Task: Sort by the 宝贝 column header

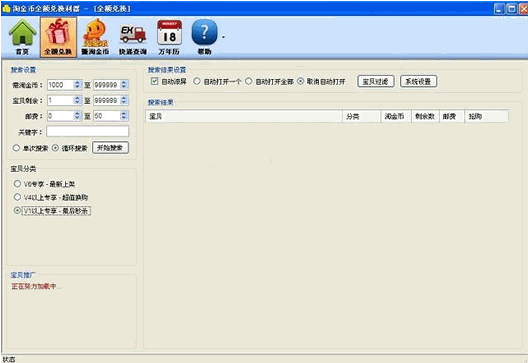Action: 244,116
